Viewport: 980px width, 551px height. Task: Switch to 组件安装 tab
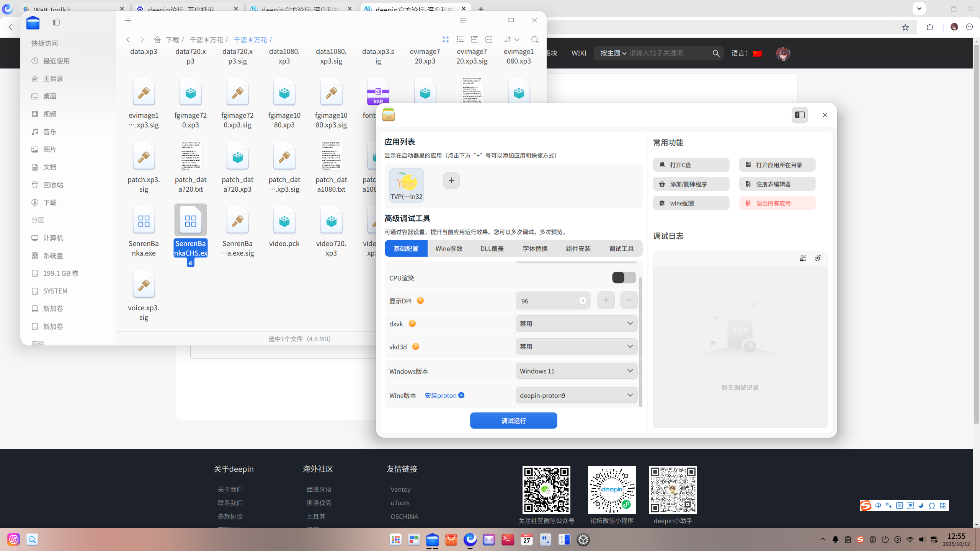(x=578, y=249)
